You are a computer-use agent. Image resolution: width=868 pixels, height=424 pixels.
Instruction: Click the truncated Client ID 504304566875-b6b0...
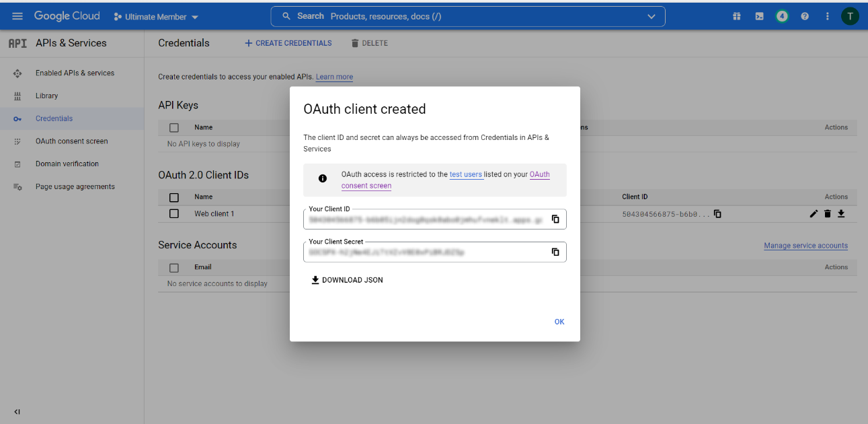(666, 214)
